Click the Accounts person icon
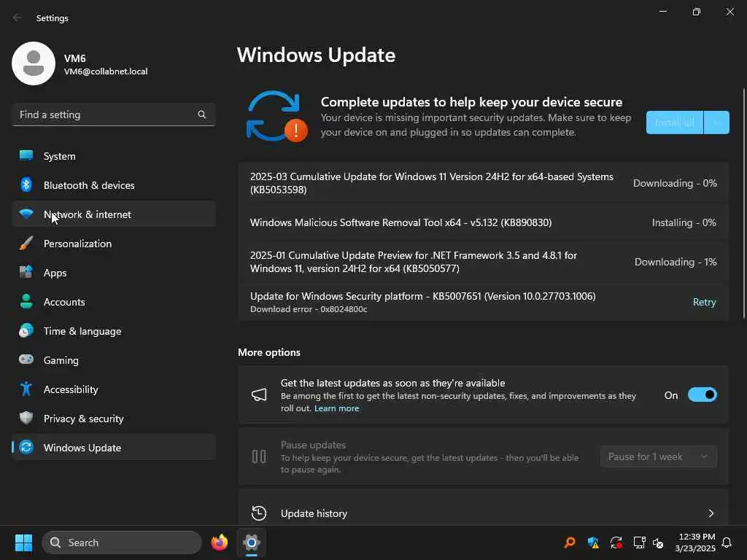The height and width of the screenshot is (560, 747). (26, 301)
